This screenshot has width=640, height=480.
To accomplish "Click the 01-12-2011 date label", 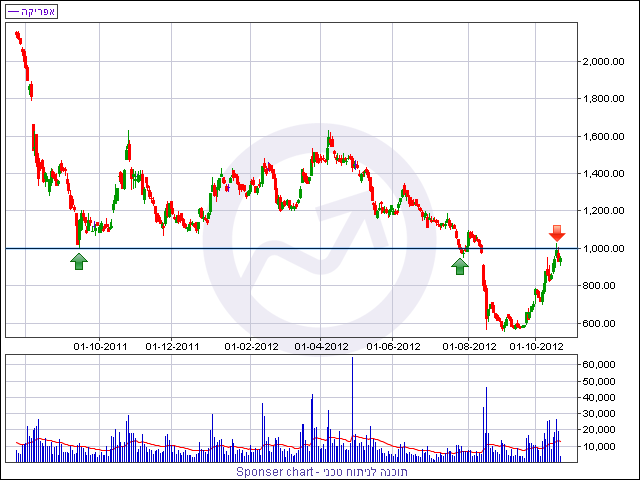I will [172, 347].
